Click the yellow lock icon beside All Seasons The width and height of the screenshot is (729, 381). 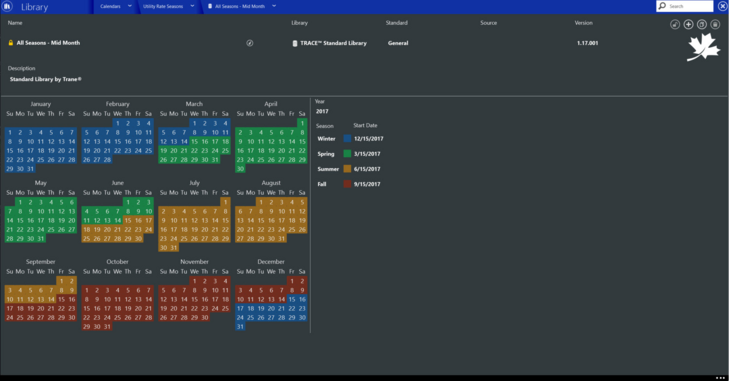pyautogui.click(x=11, y=43)
